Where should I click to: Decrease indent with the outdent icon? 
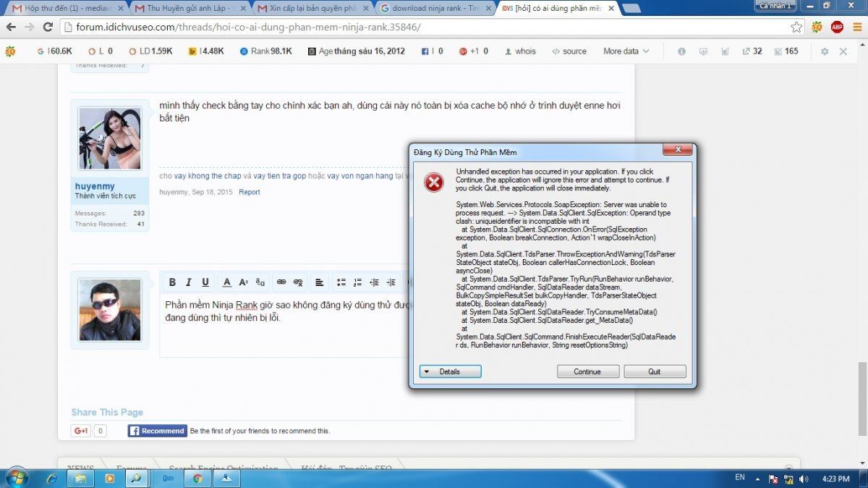tap(374, 282)
